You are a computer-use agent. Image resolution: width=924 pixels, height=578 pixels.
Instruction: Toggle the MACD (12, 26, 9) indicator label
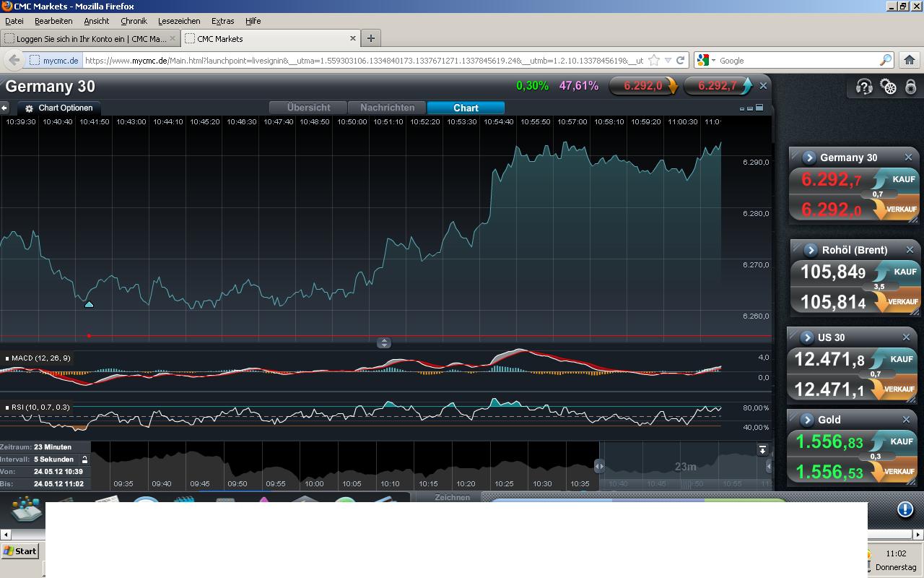coord(38,358)
